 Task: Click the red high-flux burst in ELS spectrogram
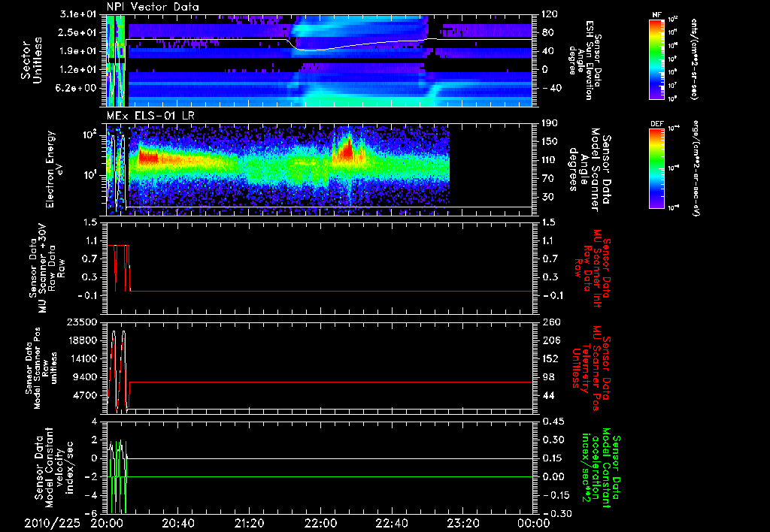(346, 150)
